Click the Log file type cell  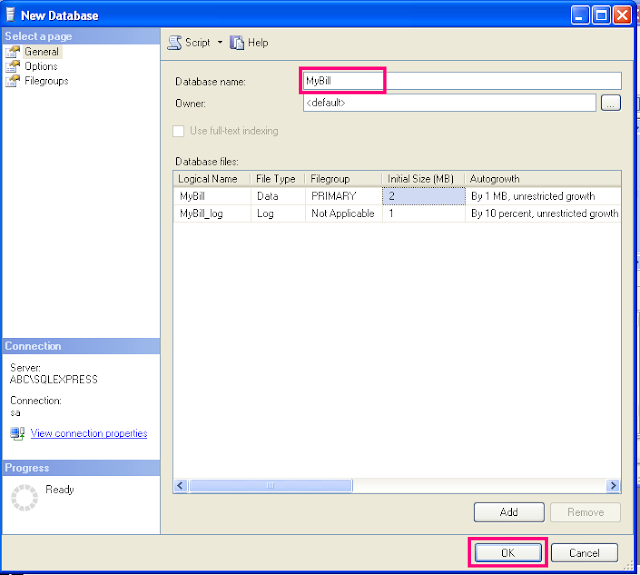pyautogui.click(x=278, y=213)
